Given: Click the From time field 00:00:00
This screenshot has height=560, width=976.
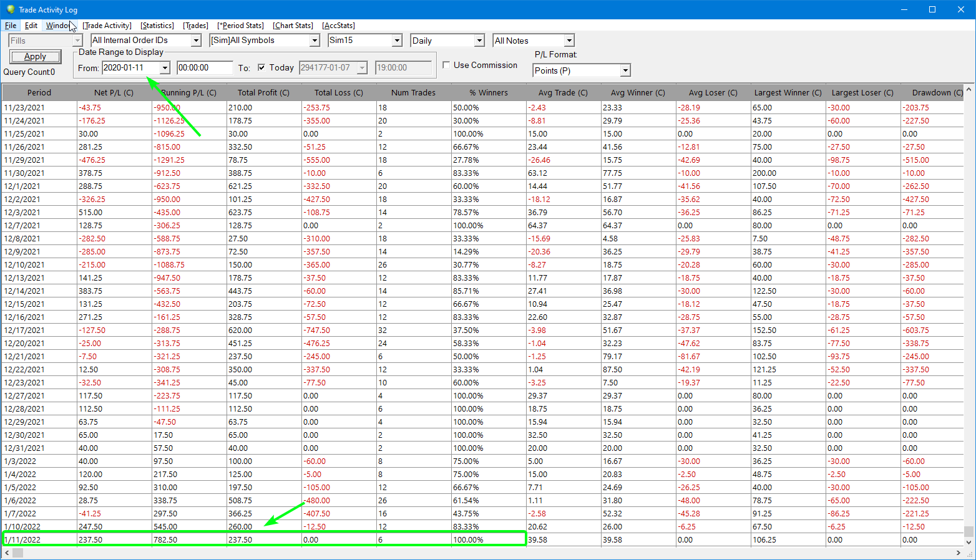Looking at the screenshot, I should 205,68.
